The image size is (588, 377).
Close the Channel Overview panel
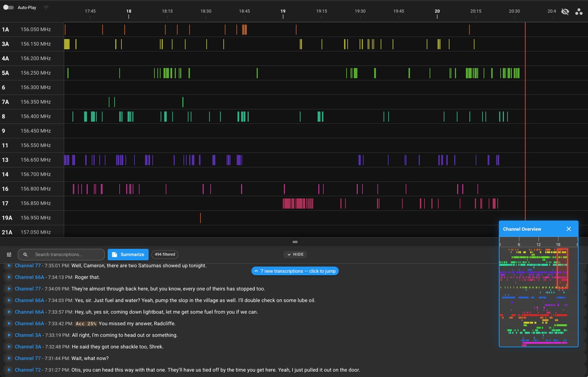569,229
